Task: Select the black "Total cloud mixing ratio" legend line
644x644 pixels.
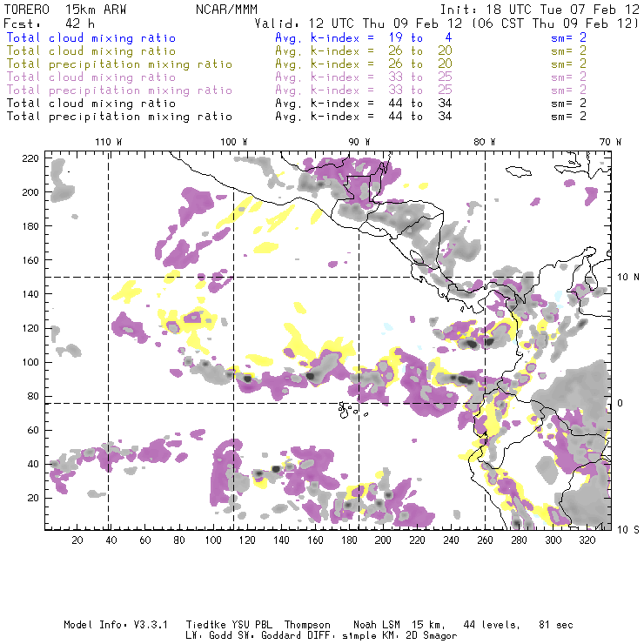Action: tap(91, 103)
